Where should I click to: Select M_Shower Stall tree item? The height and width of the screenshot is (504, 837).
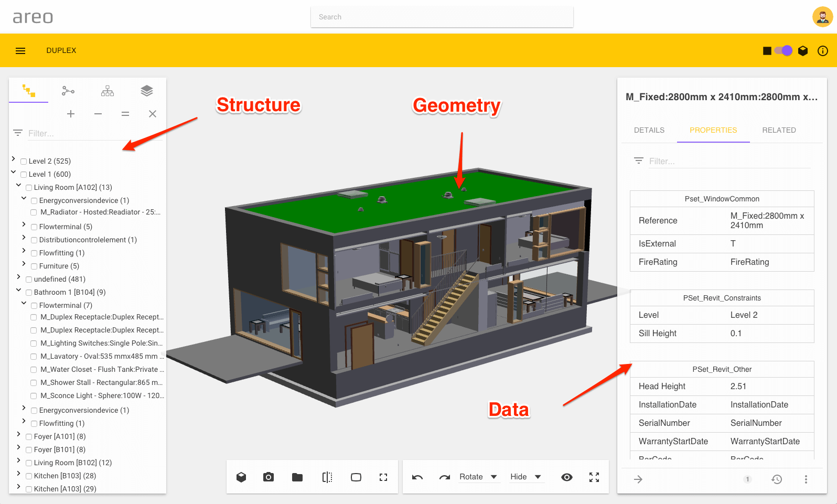(101, 382)
